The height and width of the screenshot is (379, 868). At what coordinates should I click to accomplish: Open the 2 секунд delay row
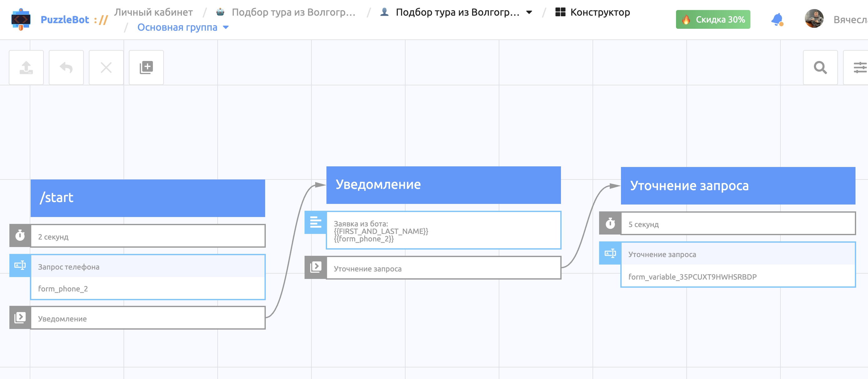pyautogui.click(x=148, y=236)
